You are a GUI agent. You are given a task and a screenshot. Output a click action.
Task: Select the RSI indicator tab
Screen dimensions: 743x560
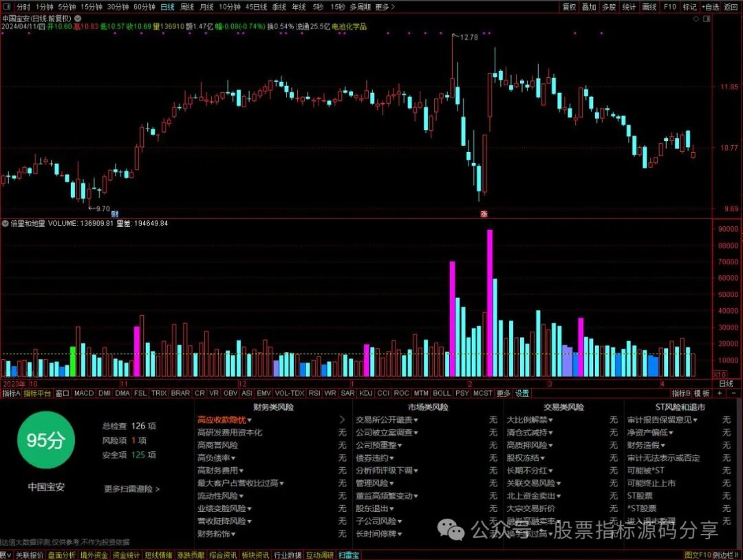tap(314, 394)
